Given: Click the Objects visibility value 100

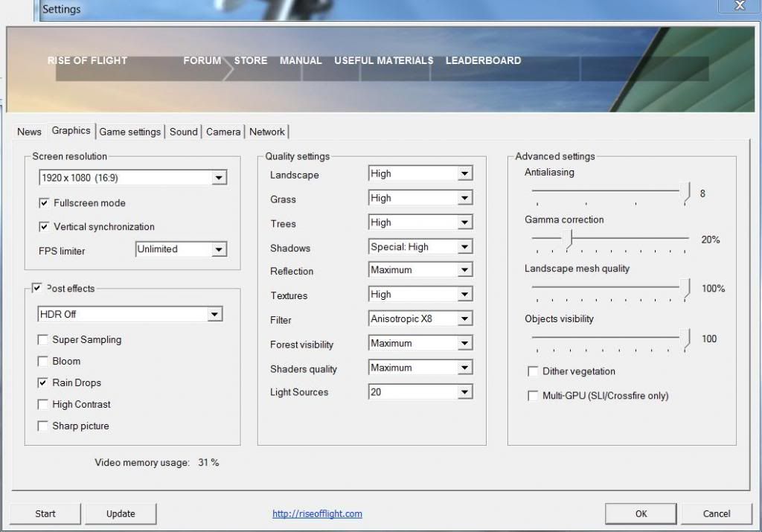Looking at the screenshot, I should (x=709, y=339).
